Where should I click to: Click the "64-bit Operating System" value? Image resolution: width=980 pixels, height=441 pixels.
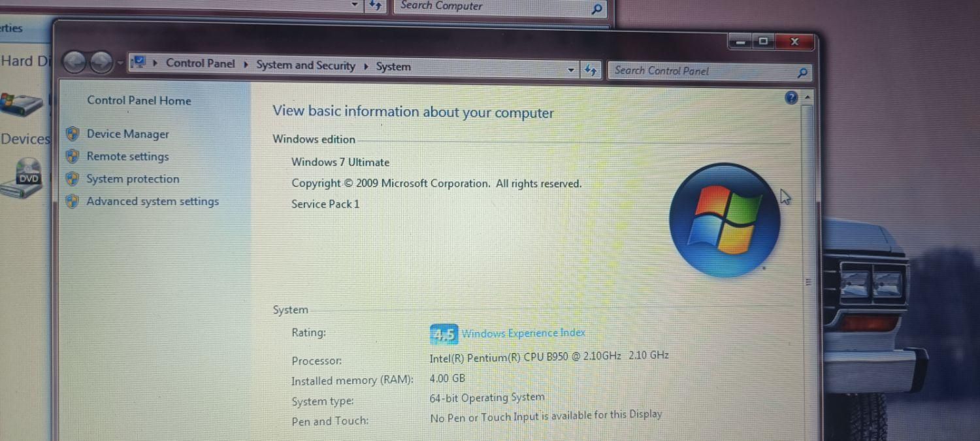[487, 397]
